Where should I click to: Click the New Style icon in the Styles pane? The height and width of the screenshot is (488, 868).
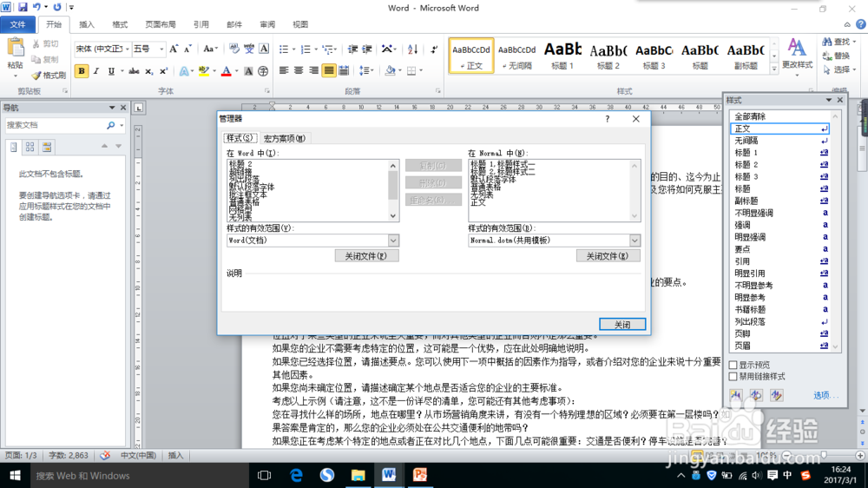(736, 395)
